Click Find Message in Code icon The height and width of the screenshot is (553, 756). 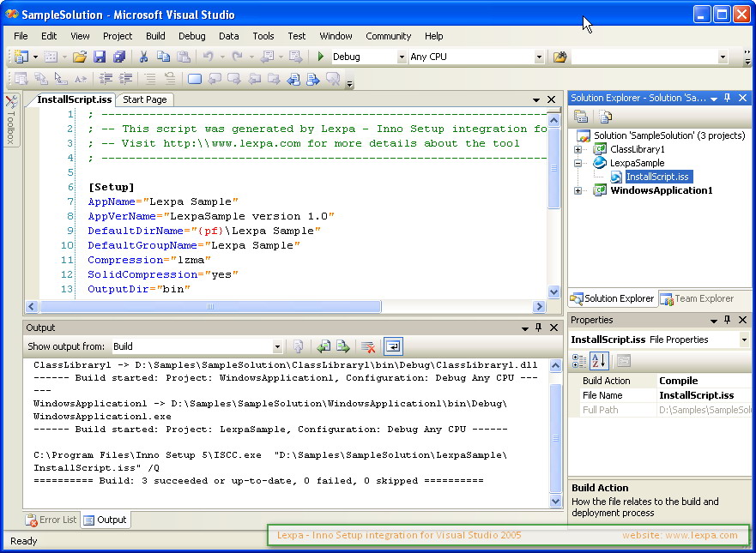[299, 346]
